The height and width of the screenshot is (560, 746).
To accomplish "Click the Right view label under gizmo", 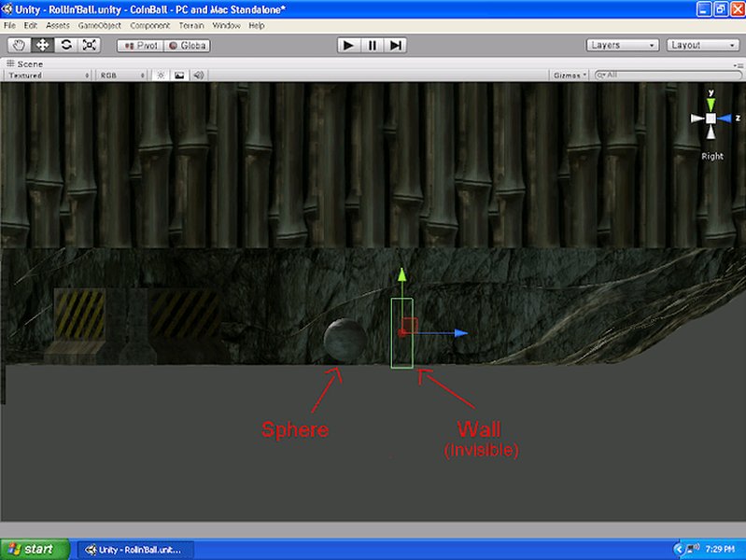I will (x=712, y=156).
